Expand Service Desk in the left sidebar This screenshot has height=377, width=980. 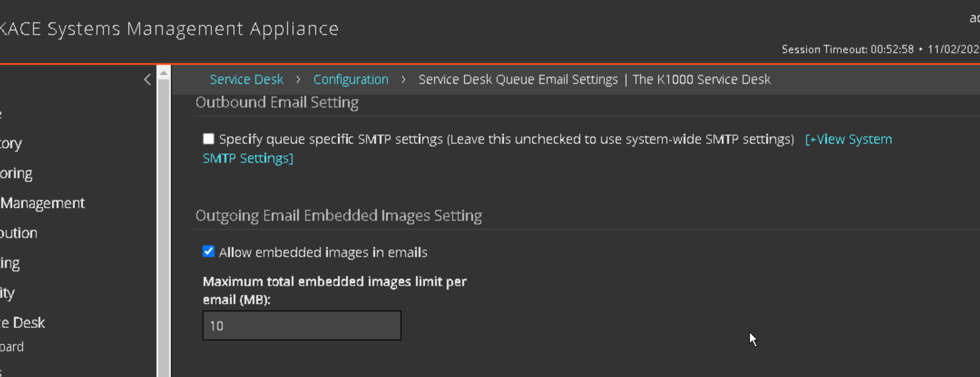click(22, 323)
